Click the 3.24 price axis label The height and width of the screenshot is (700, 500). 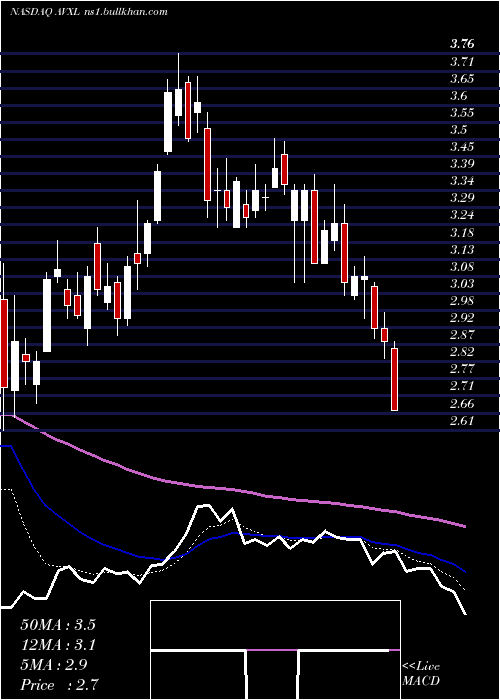(x=462, y=215)
